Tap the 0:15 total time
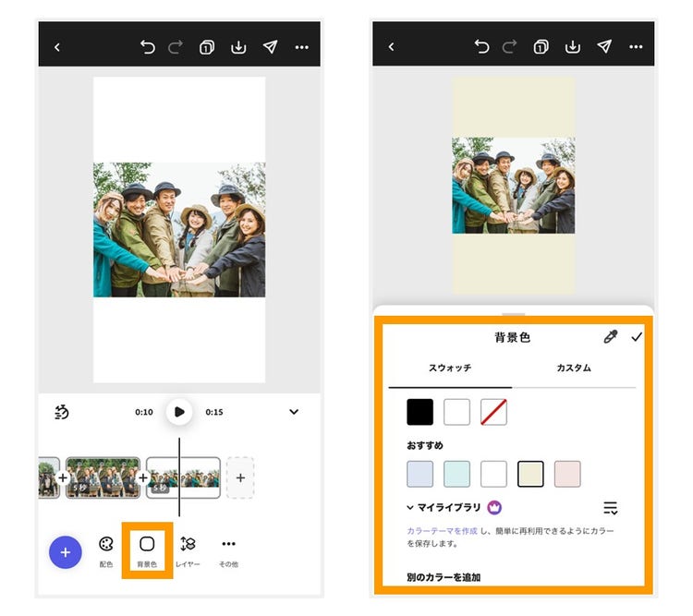The width and height of the screenshot is (693, 616). coord(214,412)
